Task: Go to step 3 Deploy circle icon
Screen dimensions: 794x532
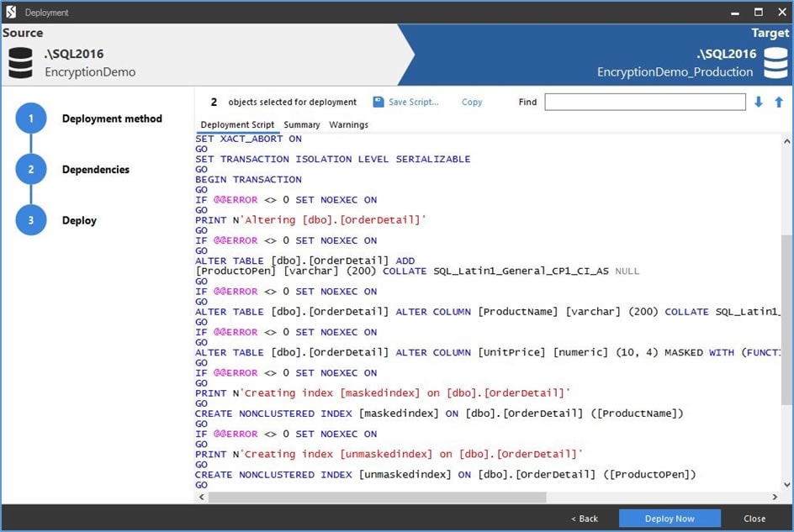Action: 31,220
